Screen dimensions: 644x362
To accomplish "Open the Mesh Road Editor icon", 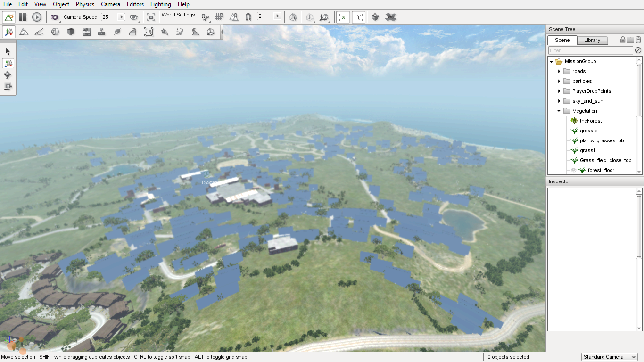I will 133,32.
